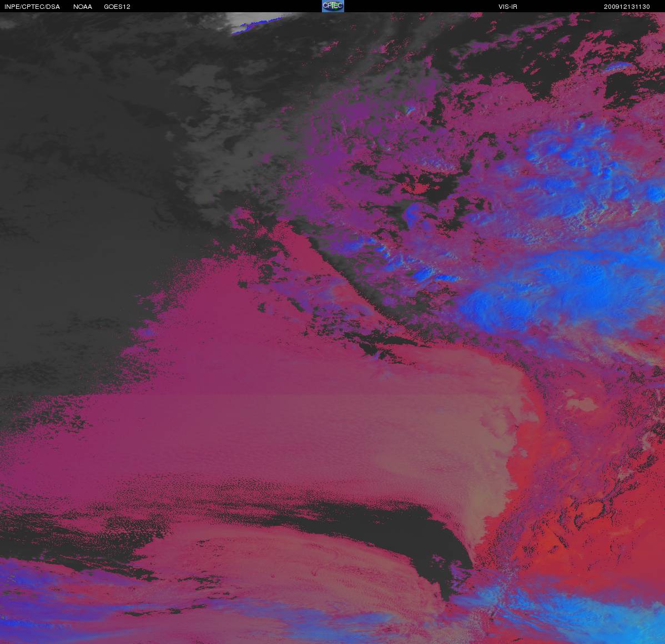This screenshot has width=665, height=644.
Task: Click the 200912131130 timestamp text
Action: pyautogui.click(x=627, y=7)
